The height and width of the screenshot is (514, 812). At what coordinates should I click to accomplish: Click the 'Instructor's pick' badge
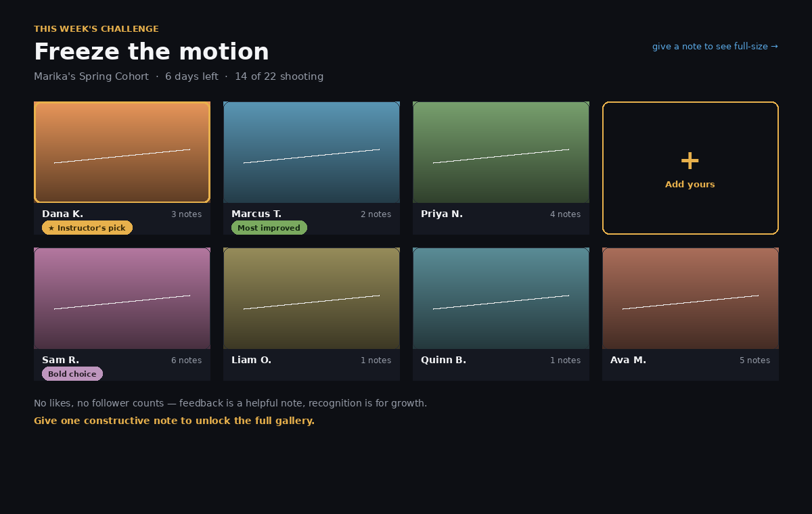point(87,228)
